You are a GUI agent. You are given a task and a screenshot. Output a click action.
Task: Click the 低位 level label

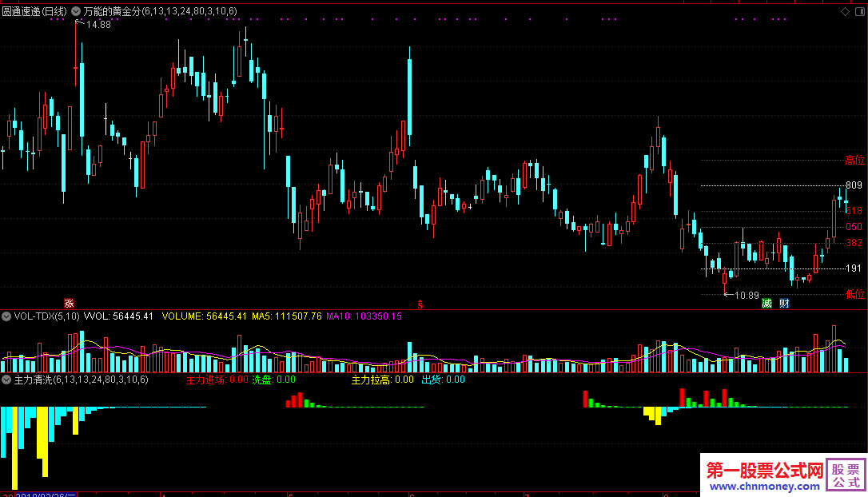tap(854, 294)
